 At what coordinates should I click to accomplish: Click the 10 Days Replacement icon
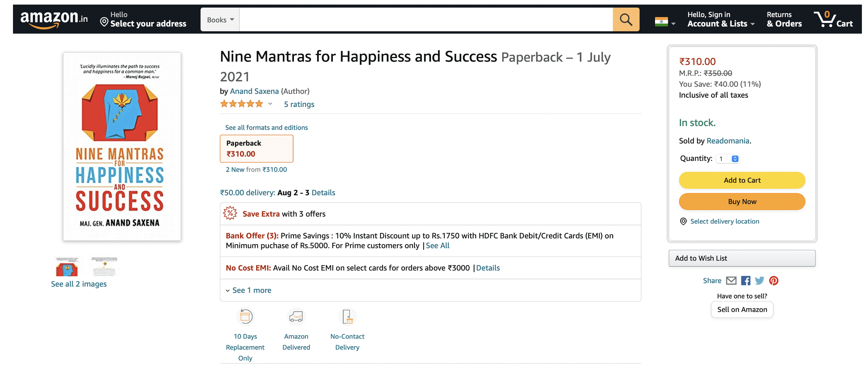[x=245, y=316]
